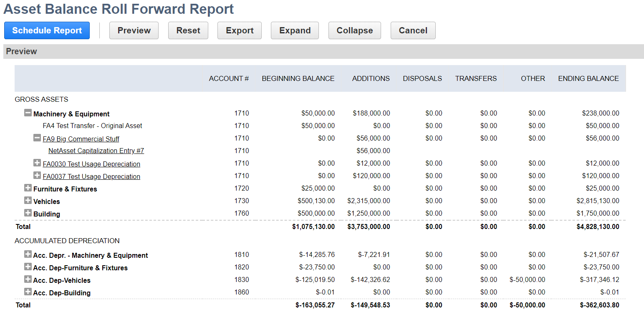The height and width of the screenshot is (317, 644).
Task: Expand the FA0030 Test Usage Depreciation row
Action: (37, 163)
